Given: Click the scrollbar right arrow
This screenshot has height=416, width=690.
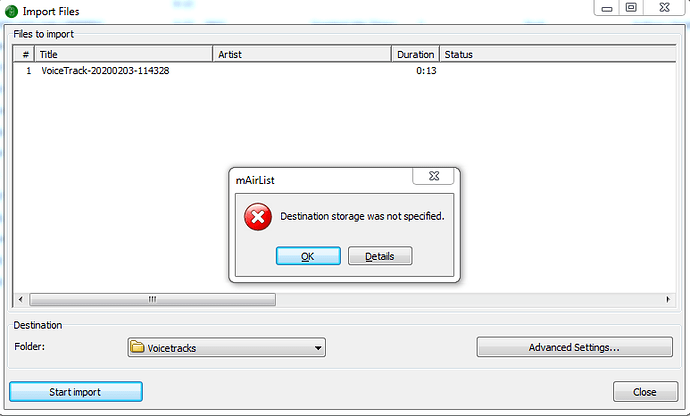Looking at the screenshot, I should 668,299.
